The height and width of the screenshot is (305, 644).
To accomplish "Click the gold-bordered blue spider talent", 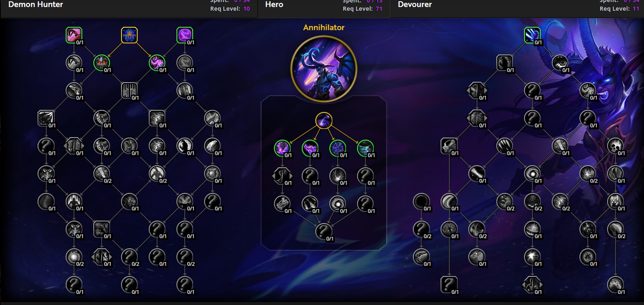I will pos(129,35).
